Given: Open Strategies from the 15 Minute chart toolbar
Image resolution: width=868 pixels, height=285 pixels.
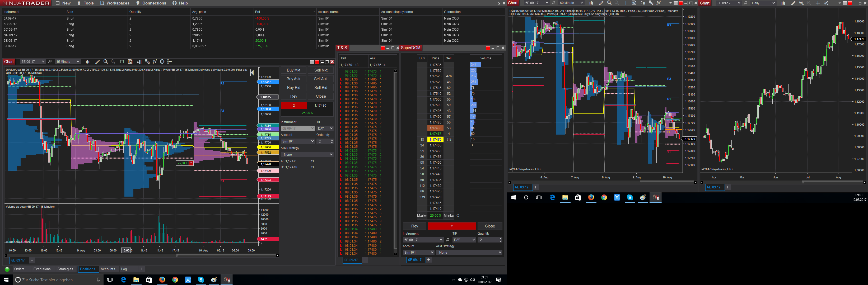Looking at the screenshot, I should [155, 61].
